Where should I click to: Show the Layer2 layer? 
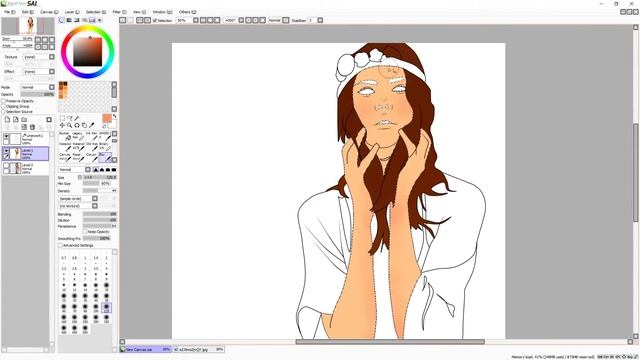coord(6,166)
